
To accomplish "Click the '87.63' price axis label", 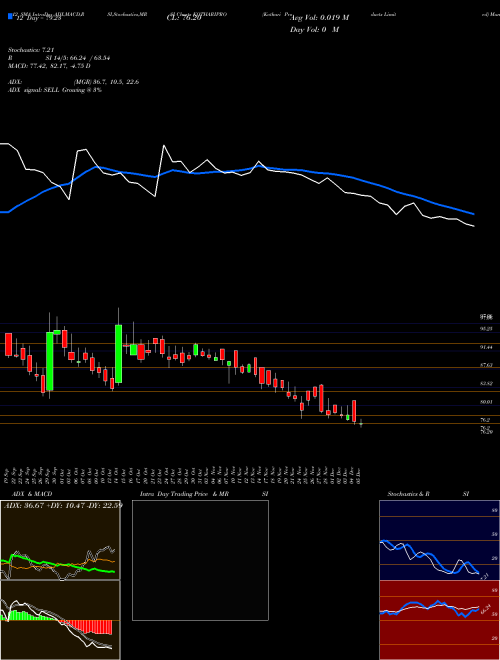I will coord(486,365).
